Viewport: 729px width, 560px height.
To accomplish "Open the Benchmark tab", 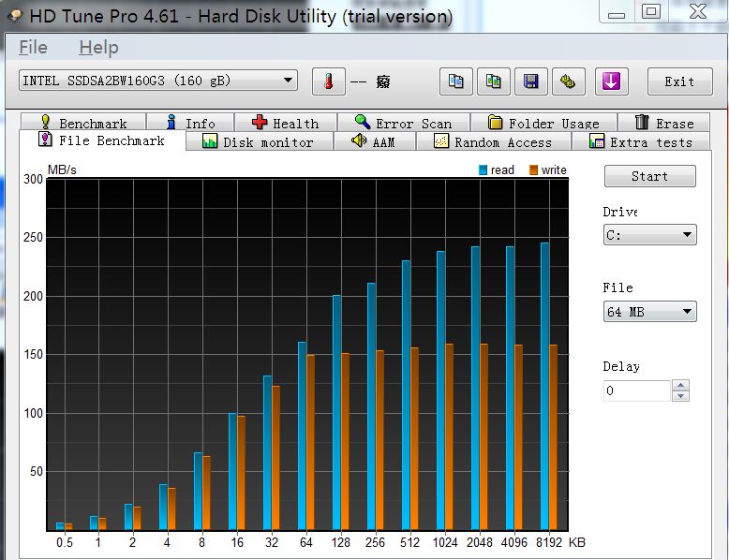I will click(x=83, y=123).
